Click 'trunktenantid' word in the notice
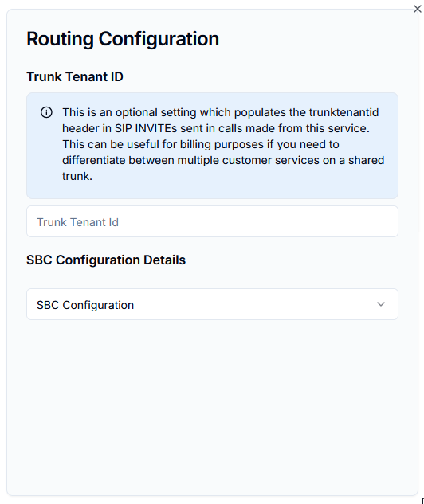The image size is (424, 504). [344, 112]
